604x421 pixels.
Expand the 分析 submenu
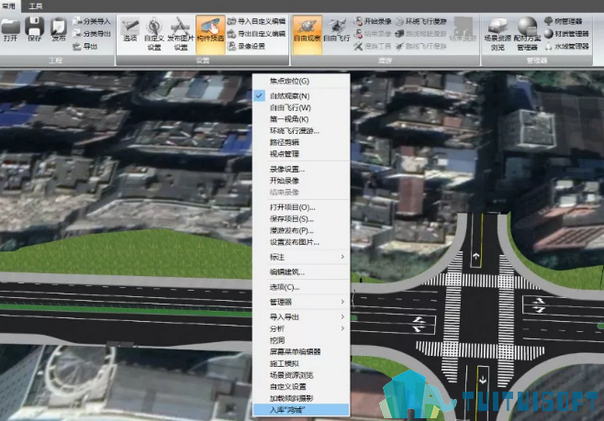(301, 329)
